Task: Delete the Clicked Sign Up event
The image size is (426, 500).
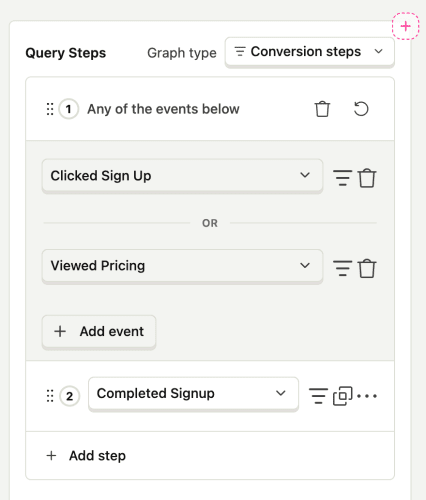Action: pos(367,178)
